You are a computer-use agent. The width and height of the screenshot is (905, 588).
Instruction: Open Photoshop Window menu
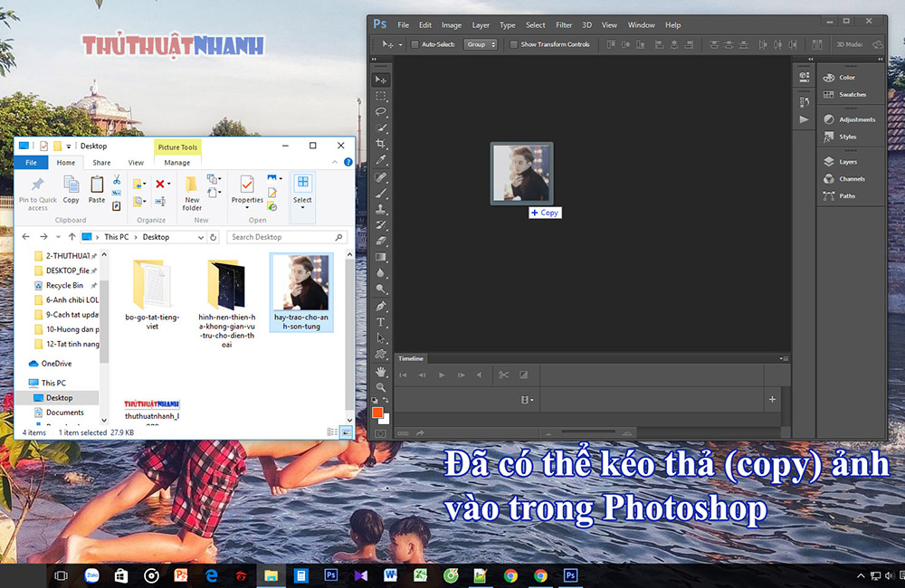pos(642,24)
